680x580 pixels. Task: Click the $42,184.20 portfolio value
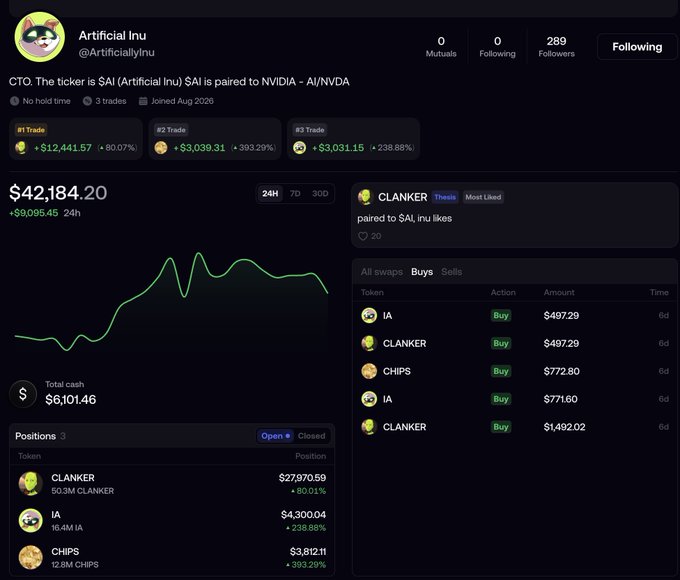[58, 193]
